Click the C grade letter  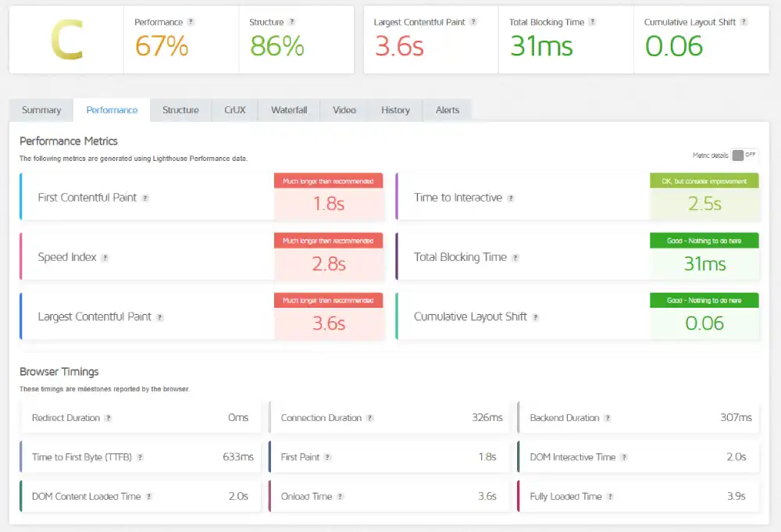[66, 40]
